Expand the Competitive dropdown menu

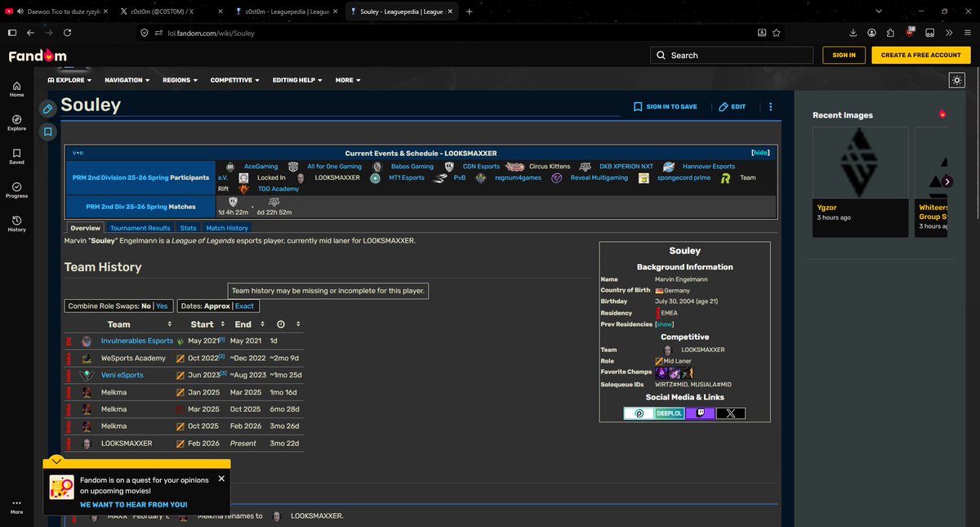(236, 80)
